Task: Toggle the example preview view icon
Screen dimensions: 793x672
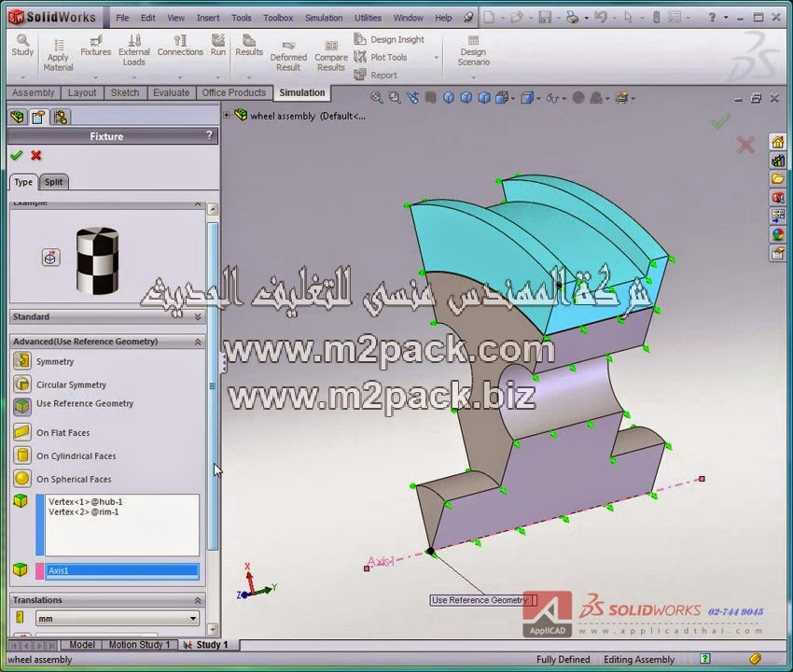Action: [50, 258]
